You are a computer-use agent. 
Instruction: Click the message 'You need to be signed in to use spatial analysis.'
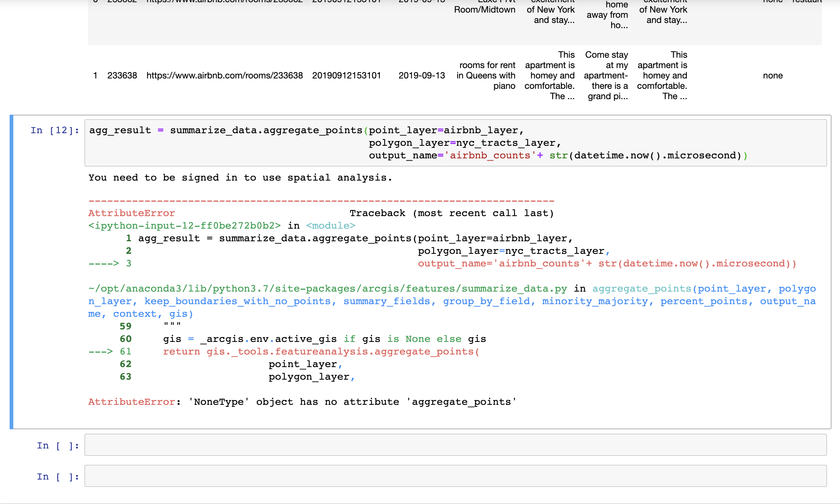click(x=240, y=178)
